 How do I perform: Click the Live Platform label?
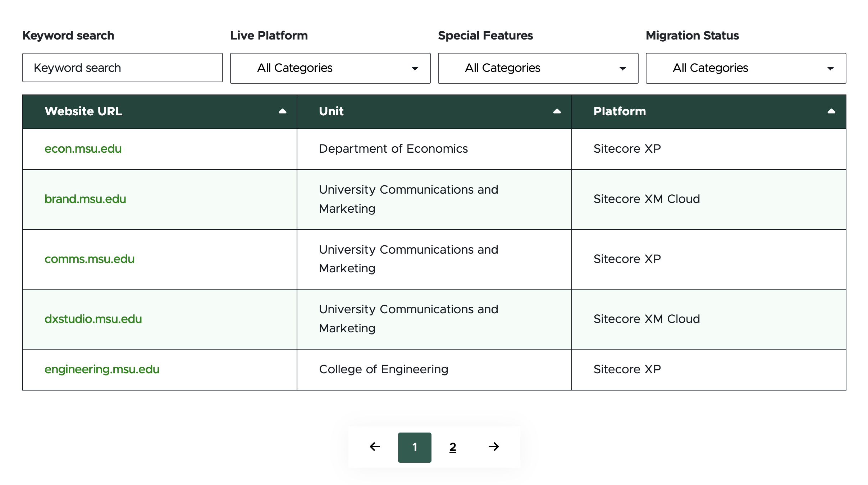269,36
